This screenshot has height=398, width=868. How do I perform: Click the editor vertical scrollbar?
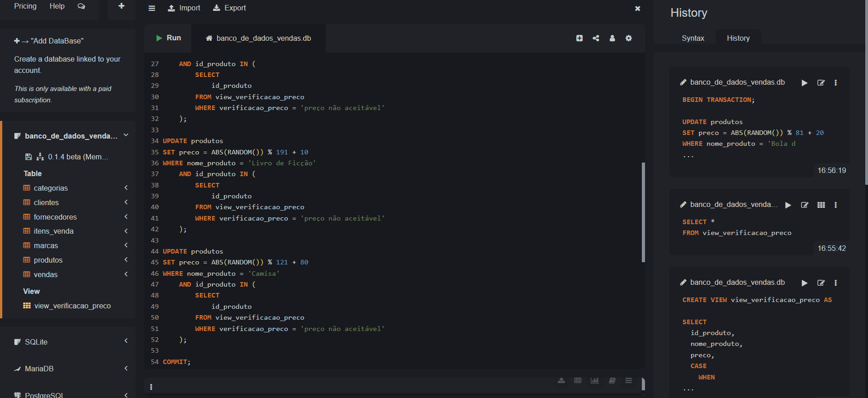pyautogui.click(x=643, y=212)
